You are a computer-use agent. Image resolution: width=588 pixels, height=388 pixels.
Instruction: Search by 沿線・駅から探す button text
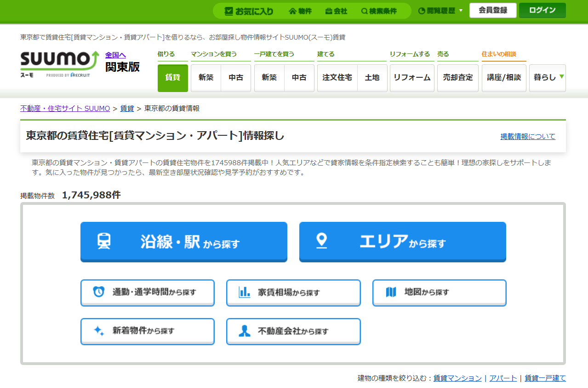(190, 242)
